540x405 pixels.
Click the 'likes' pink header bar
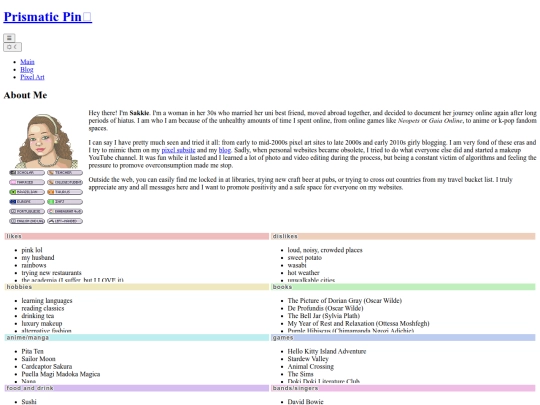(137, 236)
